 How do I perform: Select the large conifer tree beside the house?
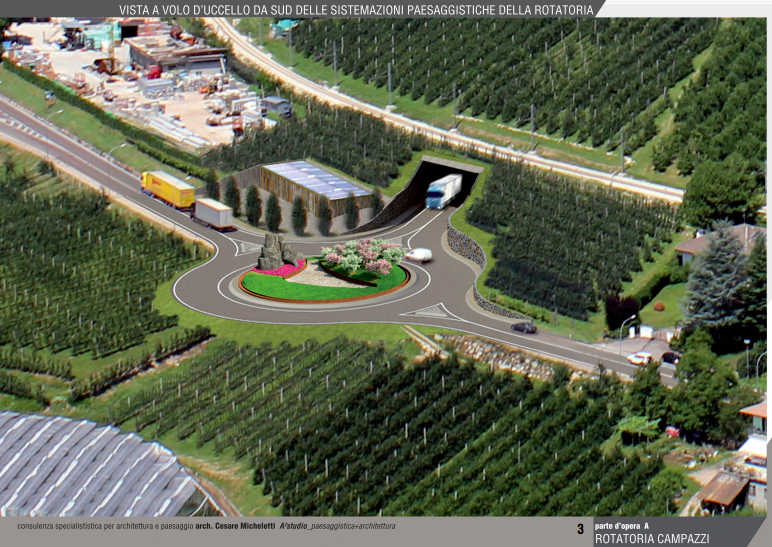coord(716,280)
